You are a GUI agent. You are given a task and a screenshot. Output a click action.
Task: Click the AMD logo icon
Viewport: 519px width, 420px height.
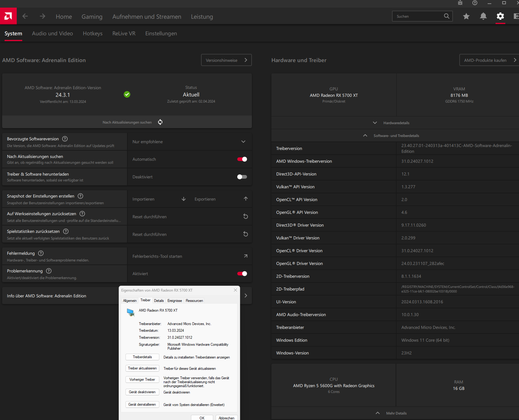coord(8,16)
